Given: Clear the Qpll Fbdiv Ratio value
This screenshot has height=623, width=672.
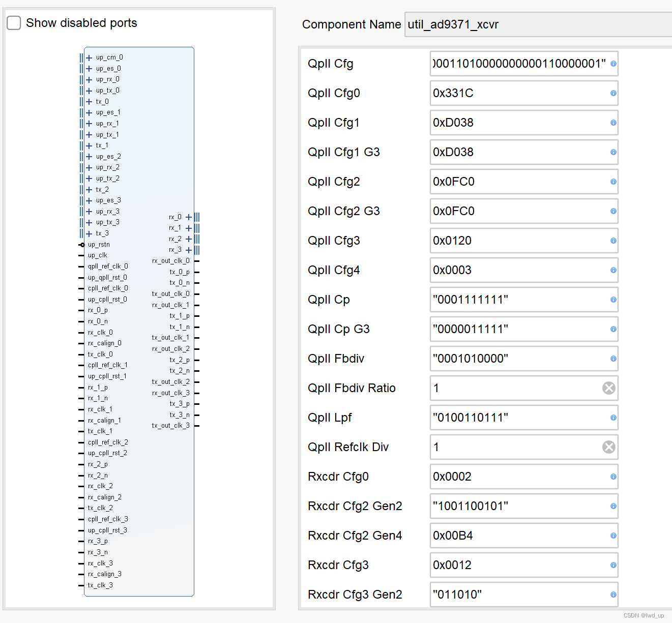Looking at the screenshot, I should pyautogui.click(x=609, y=388).
